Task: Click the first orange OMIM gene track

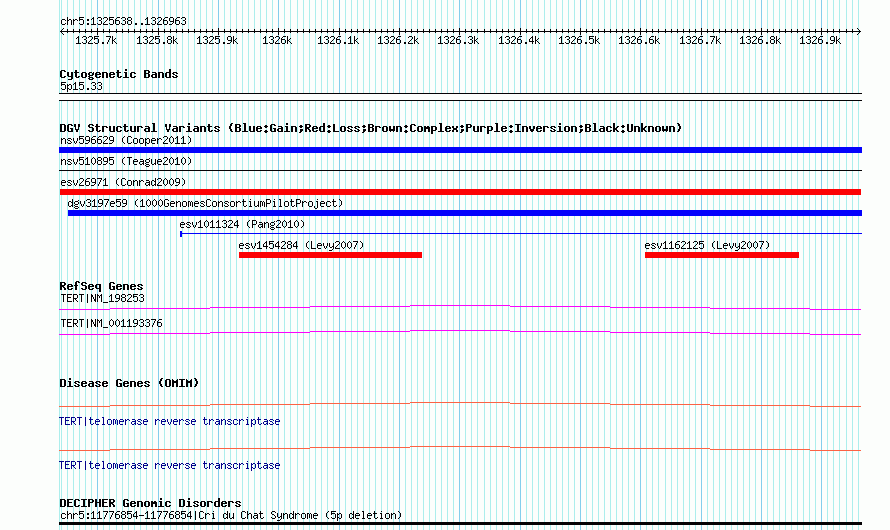Action: pyautogui.click(x=460, y=405)
